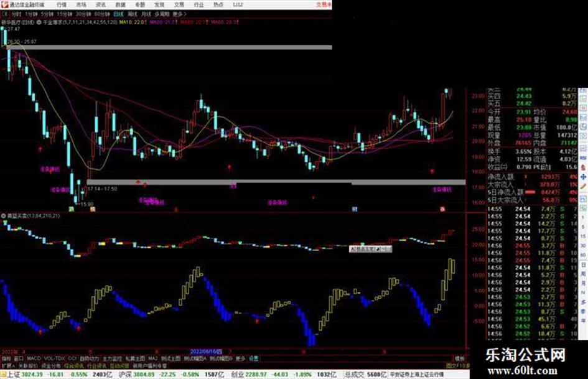This screenshot has width=588, height=379.
Task: Open the 行业资讯 tab
Action: tap(96, 365)
